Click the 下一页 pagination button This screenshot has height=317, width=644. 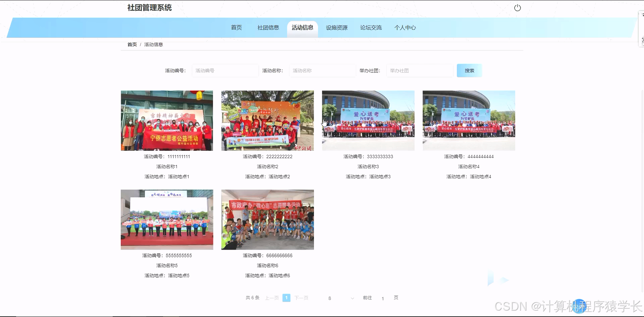(302, 298)
